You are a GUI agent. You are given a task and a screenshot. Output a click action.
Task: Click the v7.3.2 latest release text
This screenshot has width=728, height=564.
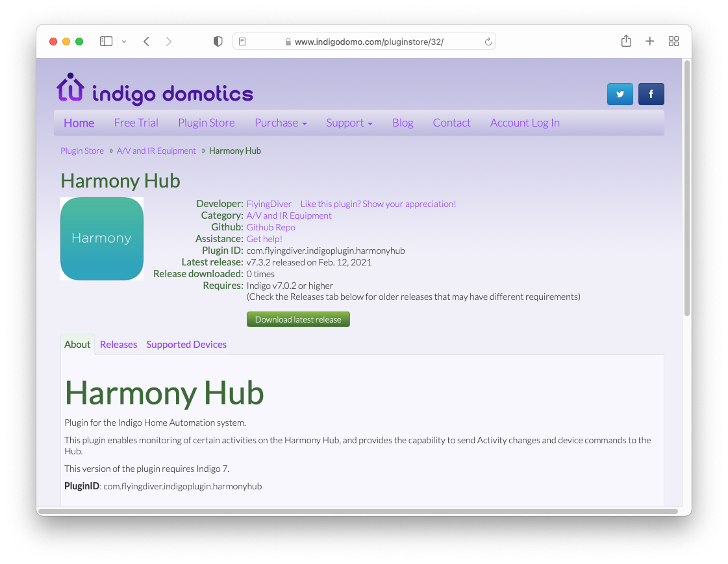tap(308, 262)
